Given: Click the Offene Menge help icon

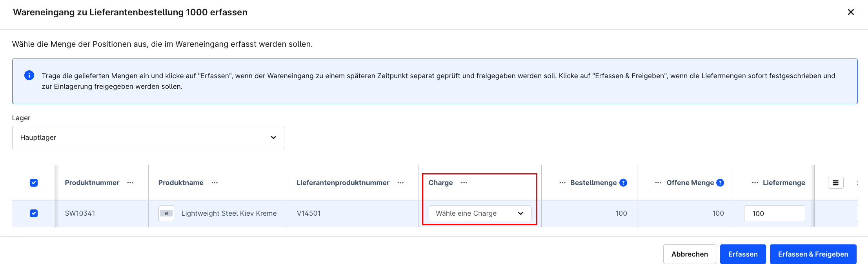Looking at the screenshot, I should click(720, 183).
